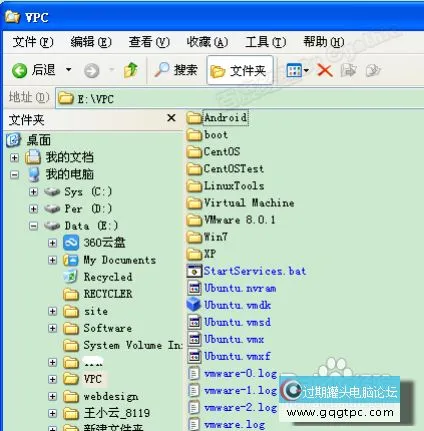Image resolution: width=424 pixels, height=431 pixels.
Task: Open the 文件(F) menu
Action: coord(33,42)
